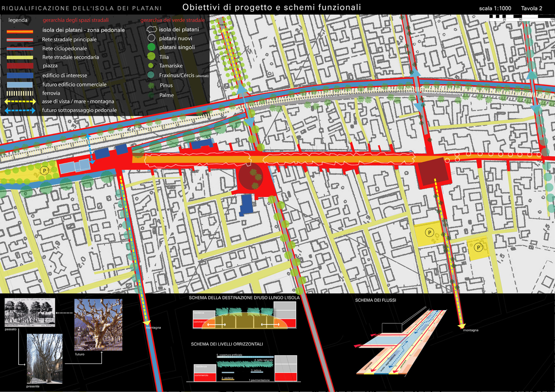Click the parking P symbol at far left
This screenshot has width=555, height=392.
click(x=44, y=171)
